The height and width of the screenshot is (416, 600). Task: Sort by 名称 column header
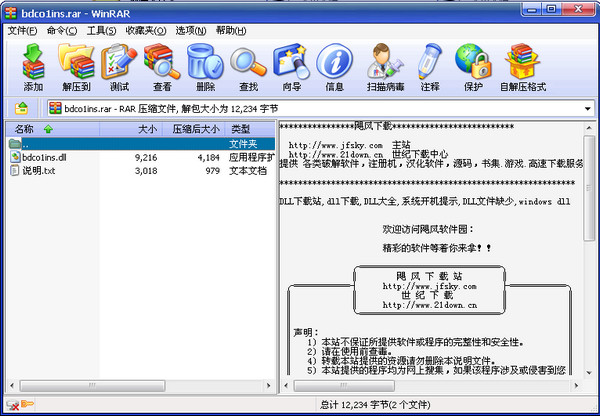52,129
